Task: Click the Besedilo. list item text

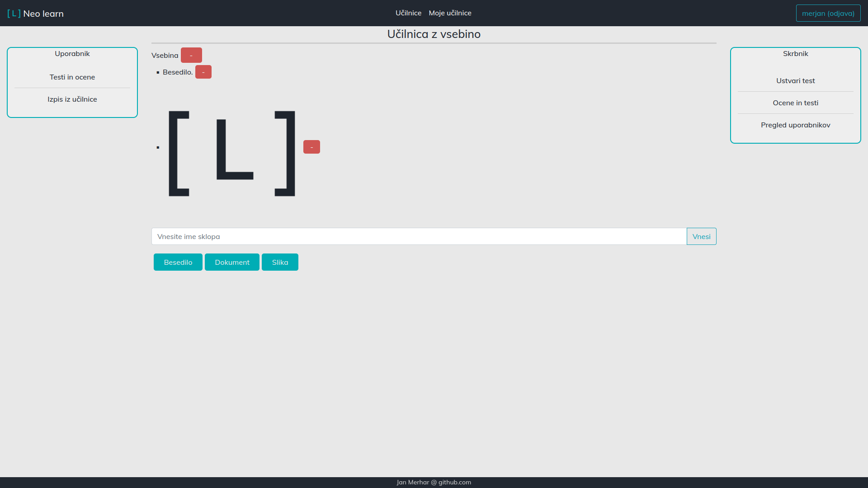Action: point(177,72)
